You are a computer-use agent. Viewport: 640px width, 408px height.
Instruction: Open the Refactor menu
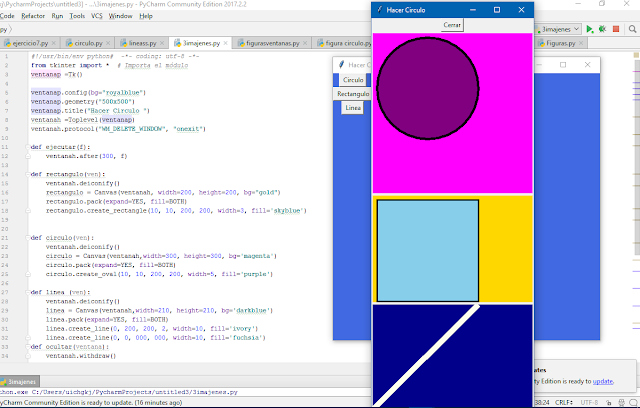click(33, 16)
